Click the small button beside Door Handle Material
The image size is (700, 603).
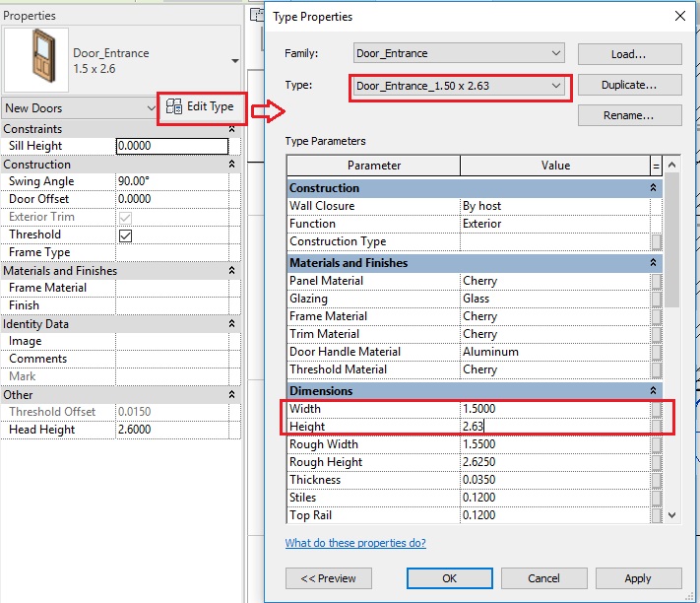(656, 352)
